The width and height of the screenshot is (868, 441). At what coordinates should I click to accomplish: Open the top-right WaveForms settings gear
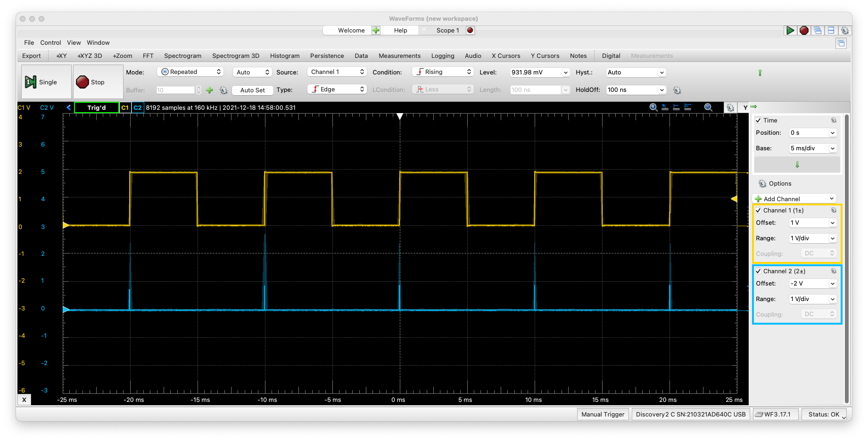tap(845, 30)
